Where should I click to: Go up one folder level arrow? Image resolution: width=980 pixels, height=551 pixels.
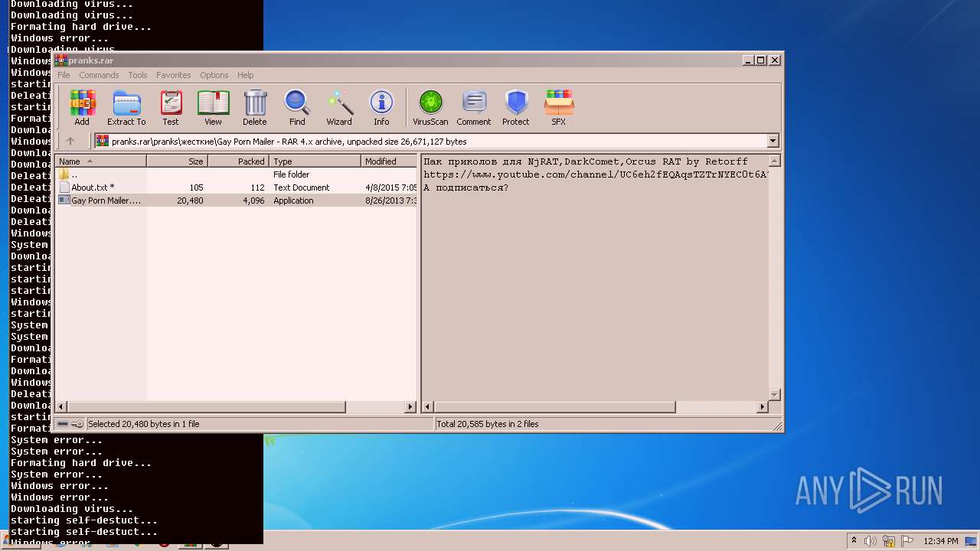coord(70,141)
